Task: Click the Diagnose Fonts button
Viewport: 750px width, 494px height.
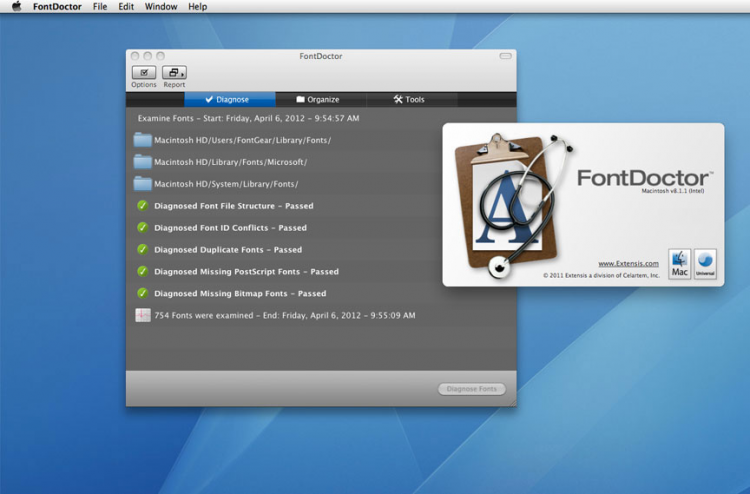Action: pyautogui.click(x=472, y=389)
